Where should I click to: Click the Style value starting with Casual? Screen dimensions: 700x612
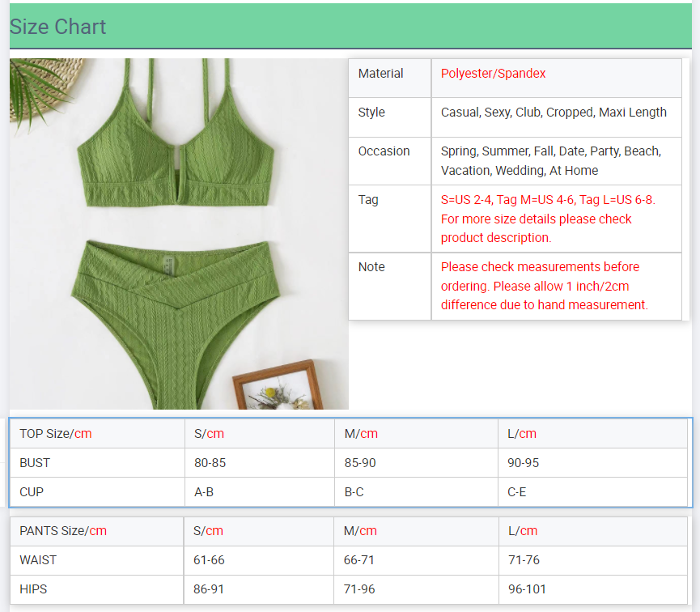(554, 113)
